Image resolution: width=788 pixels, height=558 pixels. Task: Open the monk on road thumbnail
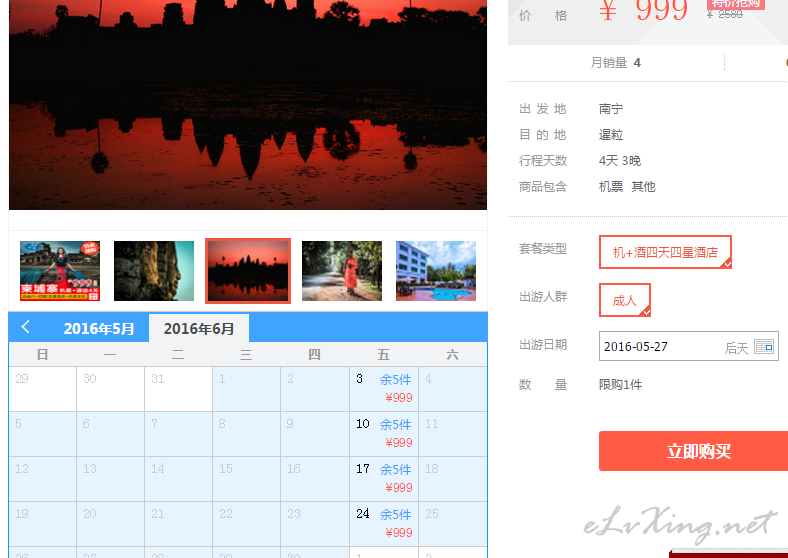(342, 271)
